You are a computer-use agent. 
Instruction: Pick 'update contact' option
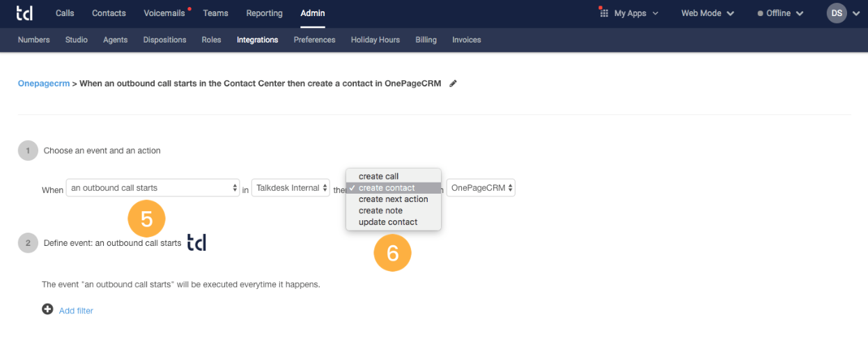(x=394, y=222)
